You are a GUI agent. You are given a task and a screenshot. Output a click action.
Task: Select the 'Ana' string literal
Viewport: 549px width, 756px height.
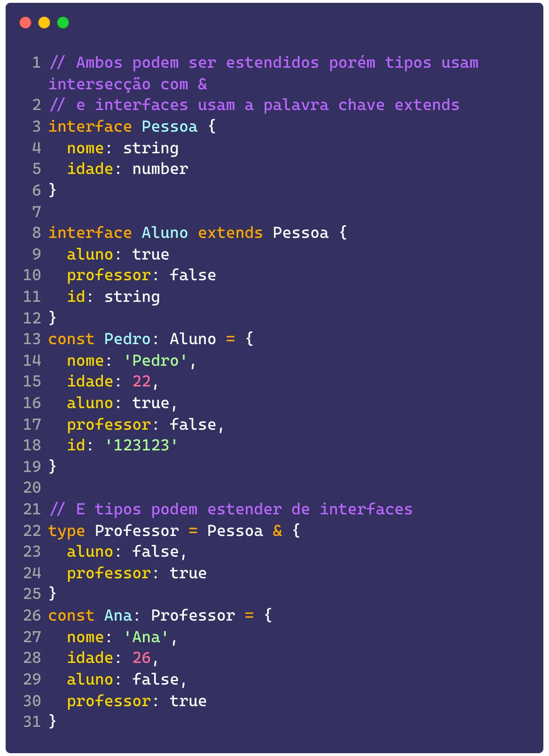[146, 637]
